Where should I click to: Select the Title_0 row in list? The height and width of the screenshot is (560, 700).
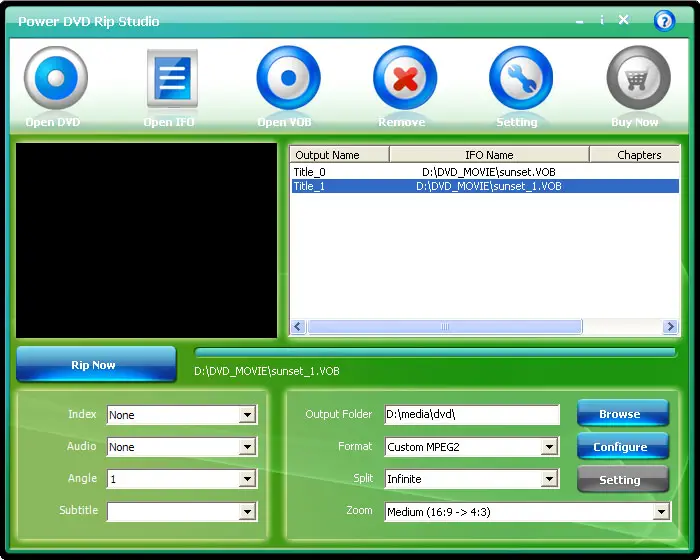pyautogui.click(x=485, y=172)
